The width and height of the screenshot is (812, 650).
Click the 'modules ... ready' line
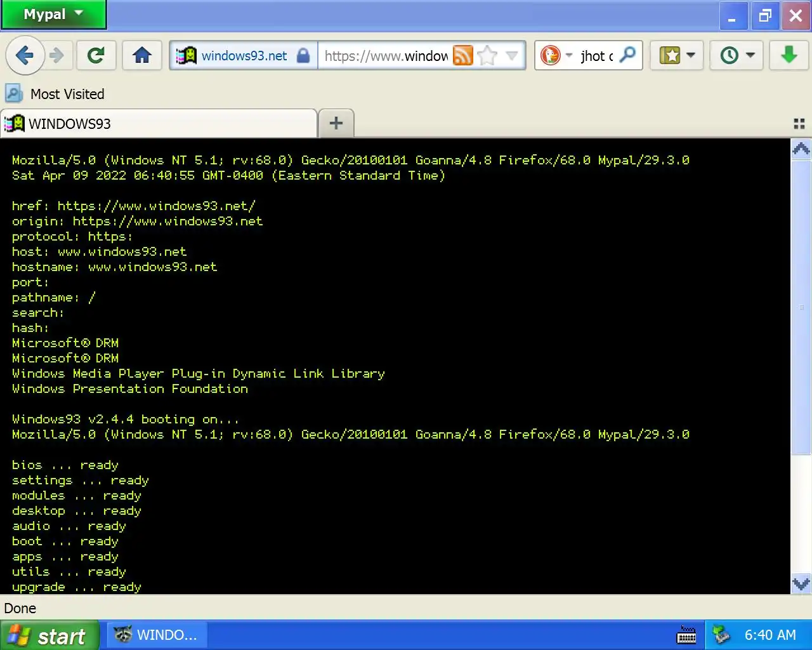tap(77, 495)
